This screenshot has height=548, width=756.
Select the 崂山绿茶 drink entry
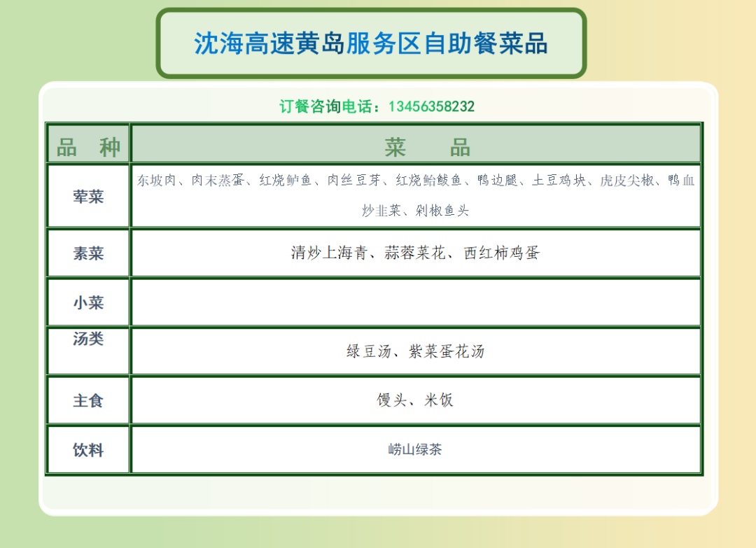pyautogui.click(x=415, y=449)
